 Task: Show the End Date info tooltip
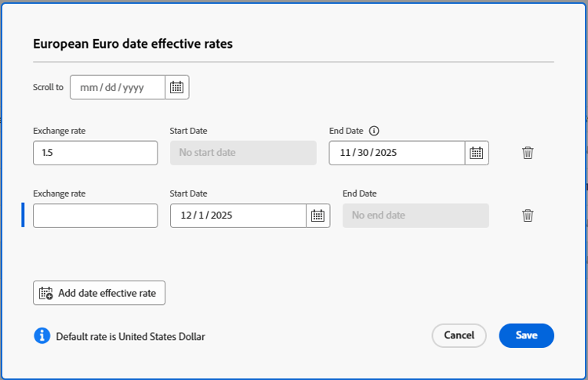point(374,131)
